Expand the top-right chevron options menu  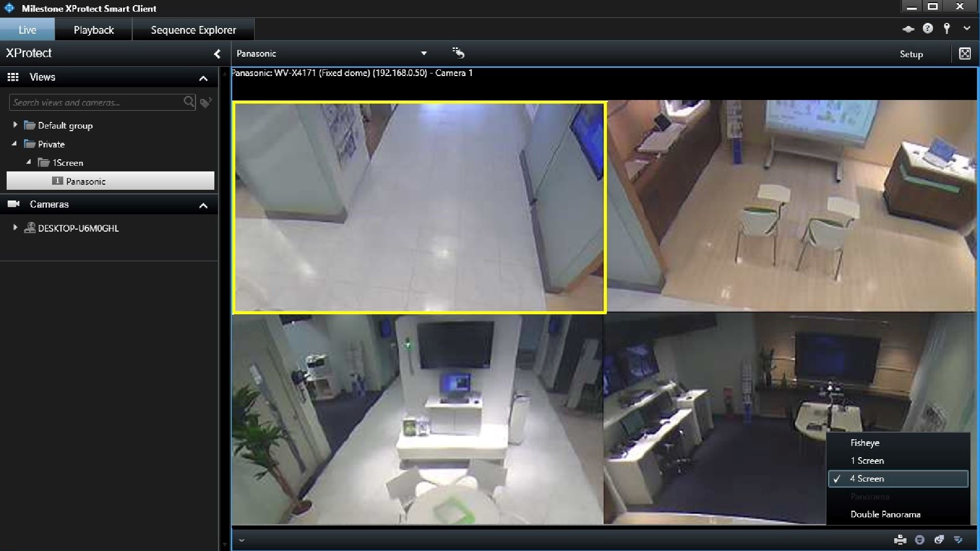pyautogui.click(x=967, y=29)
